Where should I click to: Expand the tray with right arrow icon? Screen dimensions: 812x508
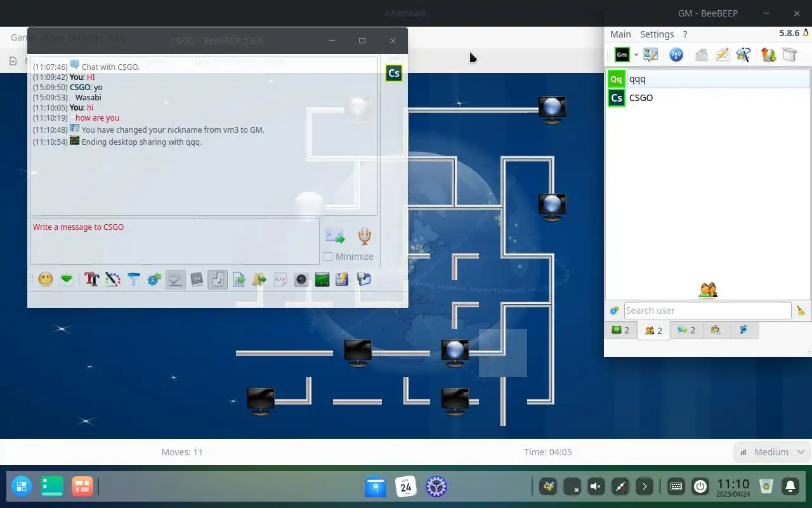click(x=645, y=487)
